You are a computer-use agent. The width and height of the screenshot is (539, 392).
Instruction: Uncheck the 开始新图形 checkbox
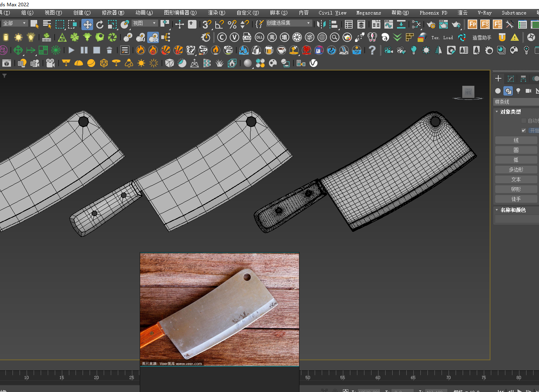[x=524, y=130]
